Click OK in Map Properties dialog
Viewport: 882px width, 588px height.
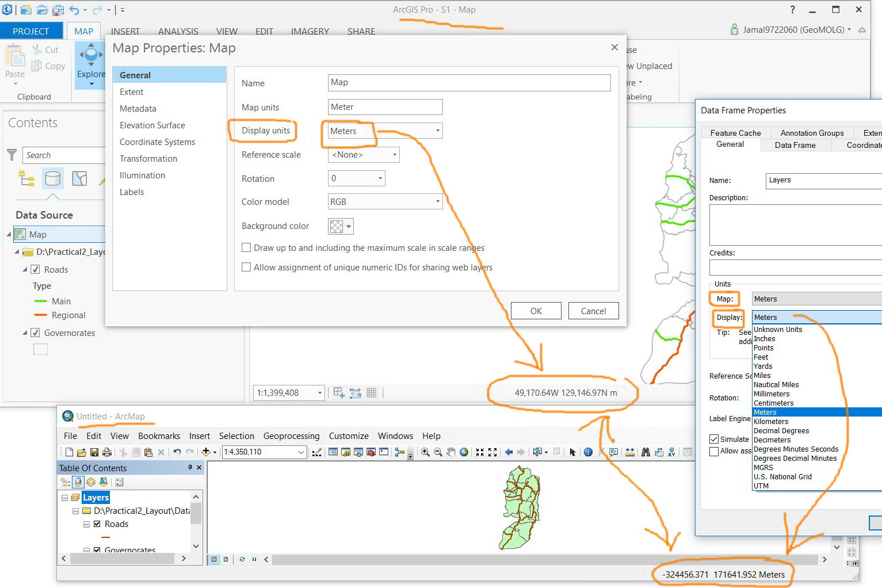536,311
